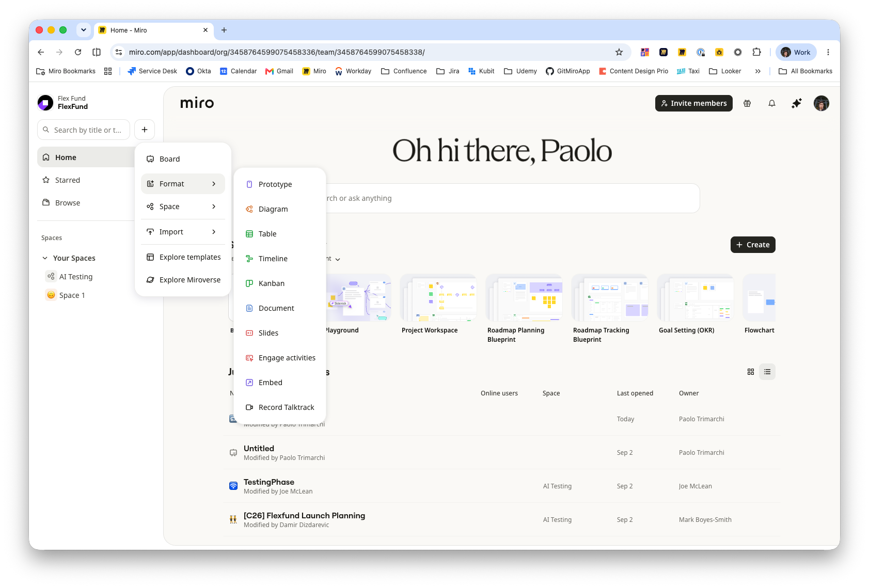Open the Chrome extensions puzzle icon
The height and width of the screenshot is (588, 869).
click(x=756, y=52)
